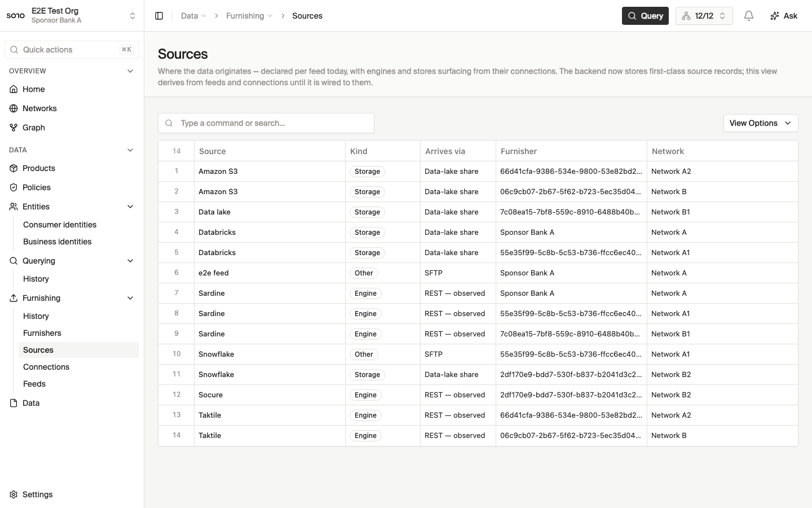This screenshot has width=812, height=508.
Task: Click the Entities people icon
Action: click(14, 207)
